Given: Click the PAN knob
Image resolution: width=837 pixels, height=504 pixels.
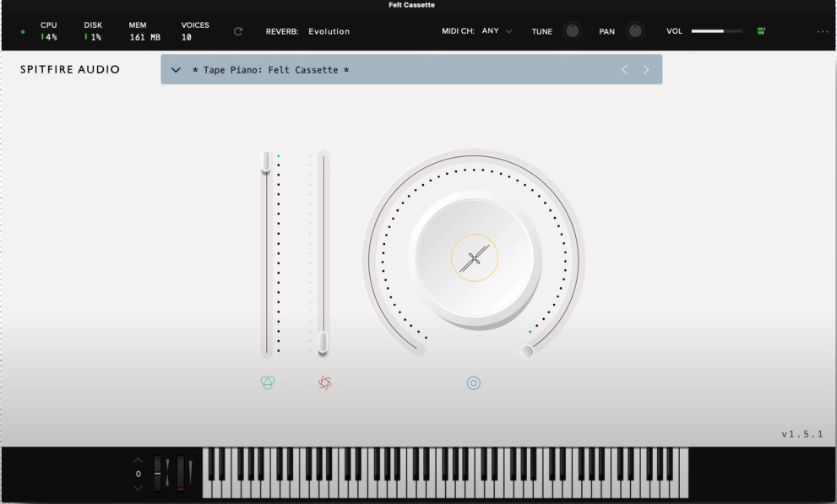Looking at the screenshot, I should click(x=634, y=31).
